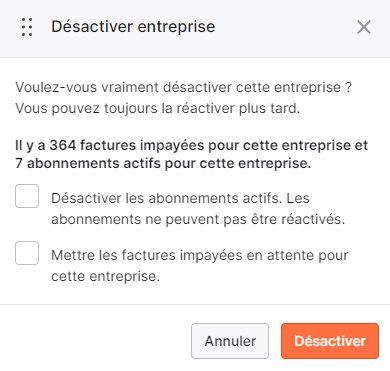Click 'abonnements ne peuvent pas être réactivés' line
The height and width of the screenshot is (371, 390).
pos(198,219)
